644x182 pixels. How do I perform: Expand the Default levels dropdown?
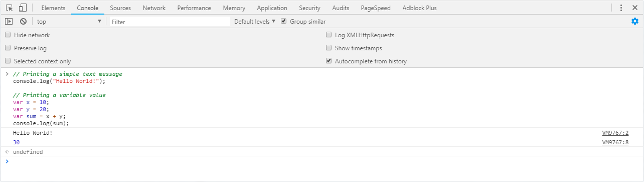pyautogui.click(x=255, y=22)
